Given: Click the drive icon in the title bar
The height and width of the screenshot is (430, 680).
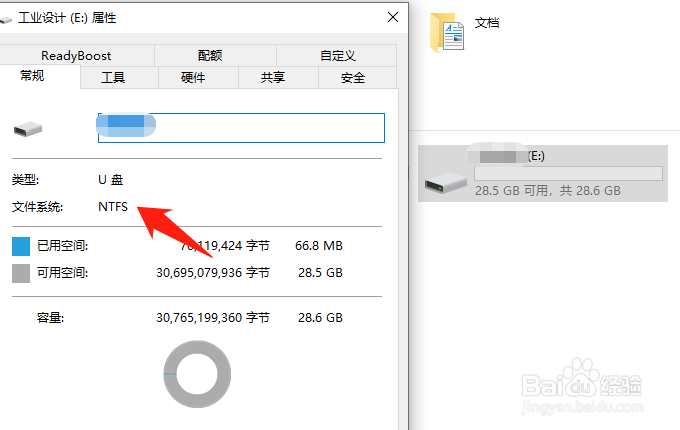Looking at the screenshot, I should tap(6, 19).
